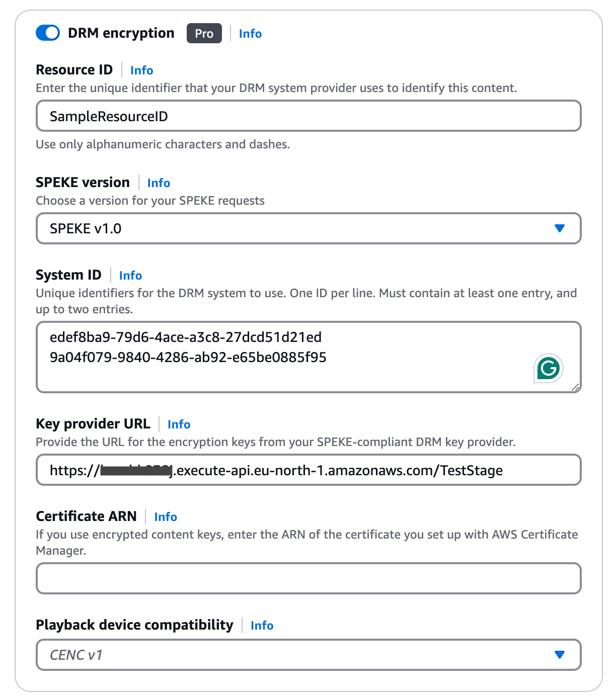Open Info next to DRM encryption
Viewport: 616px width, 700px height.
pos(250,33)
